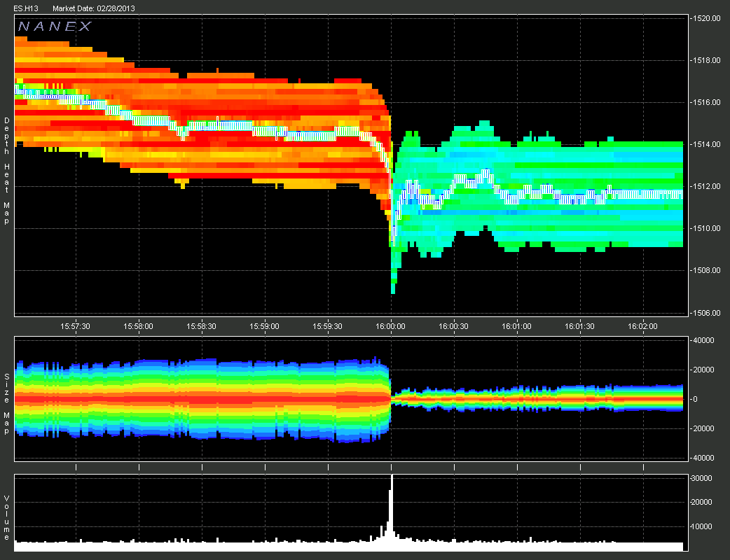Click the 1512.00 price axis label

pos(706,186)
